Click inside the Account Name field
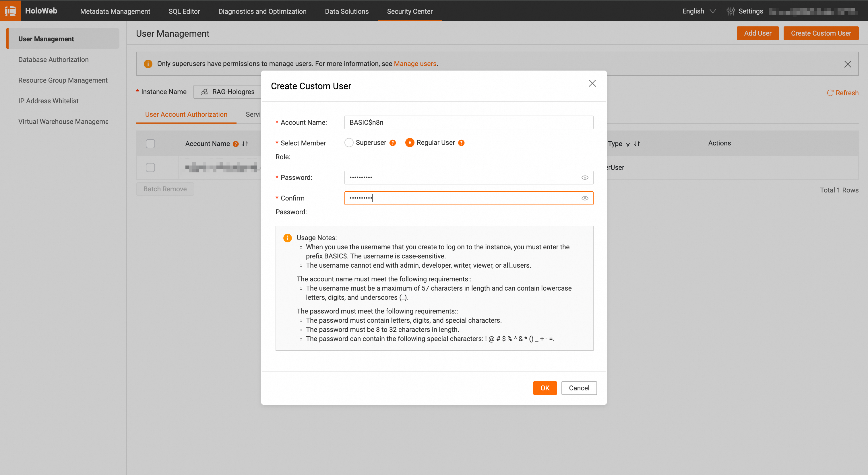The width and height of the screenshot is (868, 475). pos(468,122)
